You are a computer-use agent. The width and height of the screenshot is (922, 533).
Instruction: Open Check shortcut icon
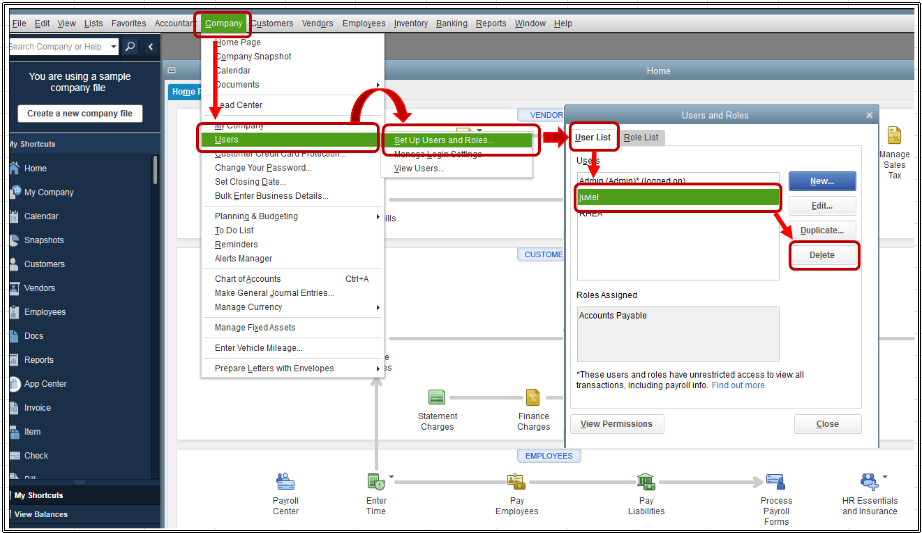(14, 456)
